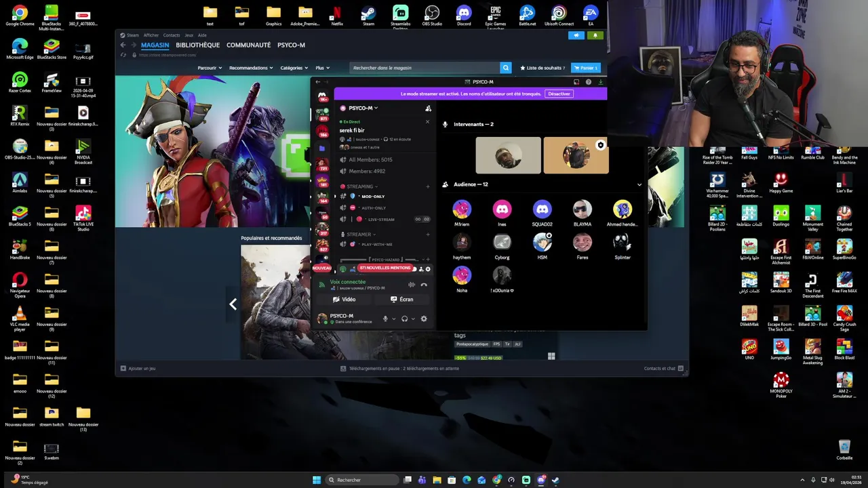Open TikTok LIVE Studio desktop icon
This screenshot has height=488, width=868.
83,218
